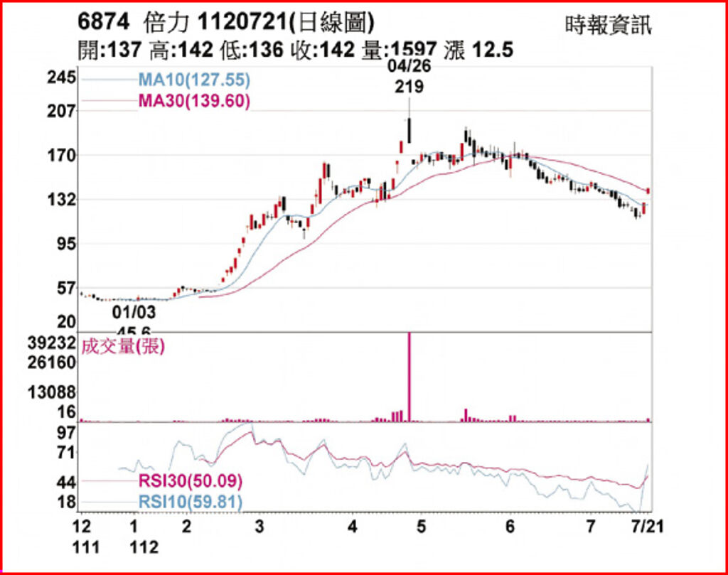Click the 成交量(張) volume panel label
Image resolution: width=728 pixels, height=575 pixels.
click(x=122, y=346)
